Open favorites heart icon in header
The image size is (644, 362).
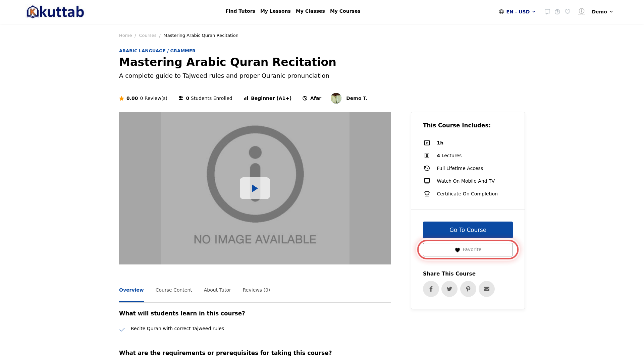point(568,12)
